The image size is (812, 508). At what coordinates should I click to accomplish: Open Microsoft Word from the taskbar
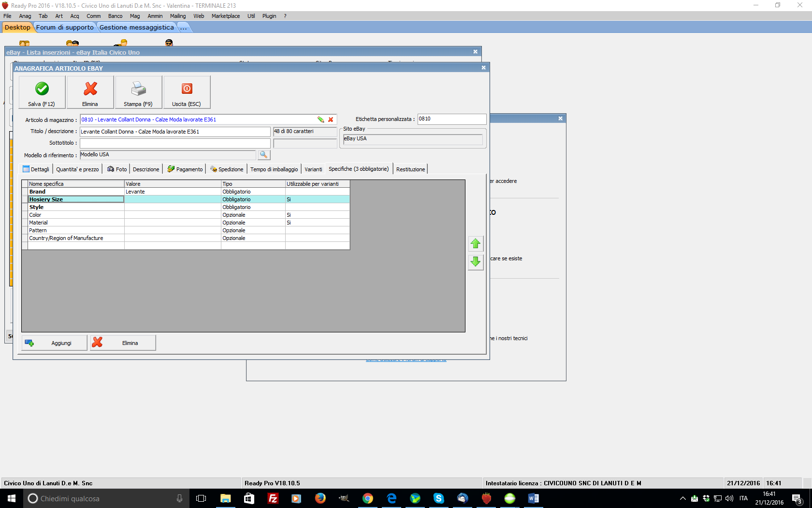(x=534, y=498)
